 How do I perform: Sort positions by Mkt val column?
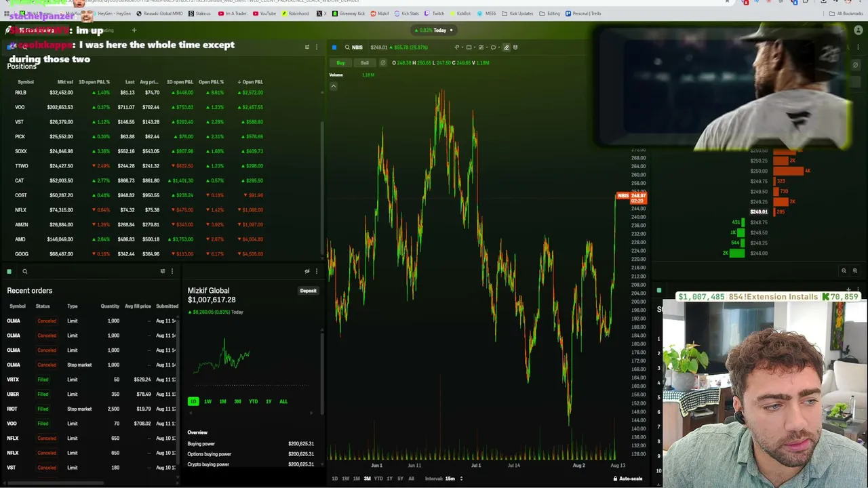point(65,82)
